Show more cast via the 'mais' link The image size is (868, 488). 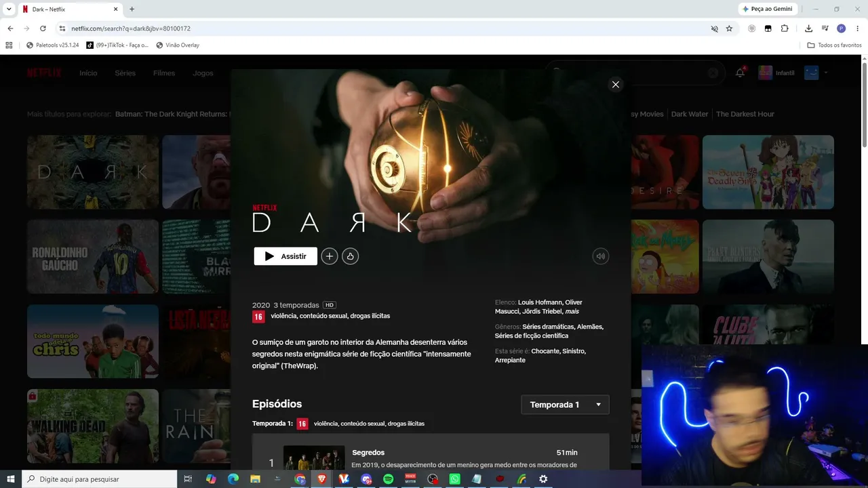coord(572,311)
